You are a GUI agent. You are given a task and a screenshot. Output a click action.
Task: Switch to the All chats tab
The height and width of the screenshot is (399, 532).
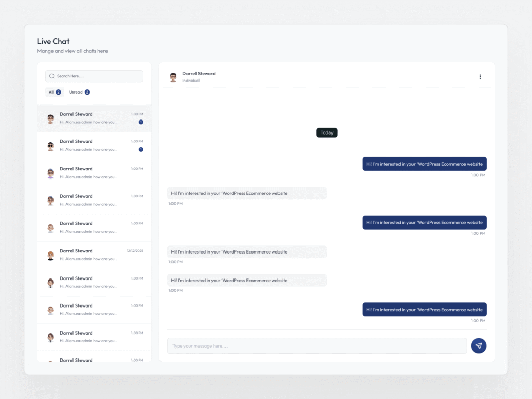pos(55,92)
